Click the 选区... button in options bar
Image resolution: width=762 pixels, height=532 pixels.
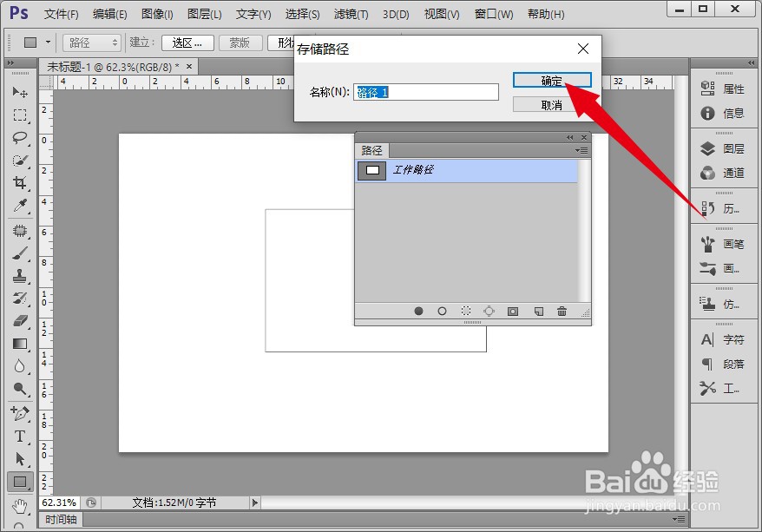pyautogui.click(x=187, y=43)
